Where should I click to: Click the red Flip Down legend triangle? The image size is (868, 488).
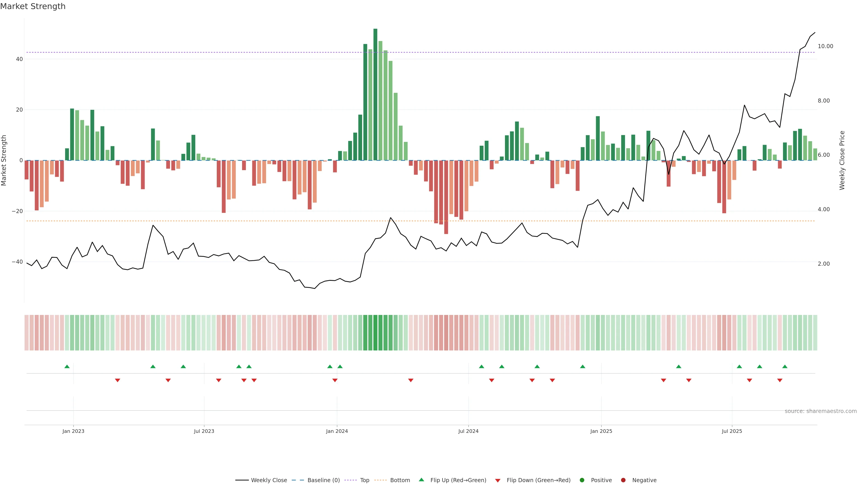498,481
